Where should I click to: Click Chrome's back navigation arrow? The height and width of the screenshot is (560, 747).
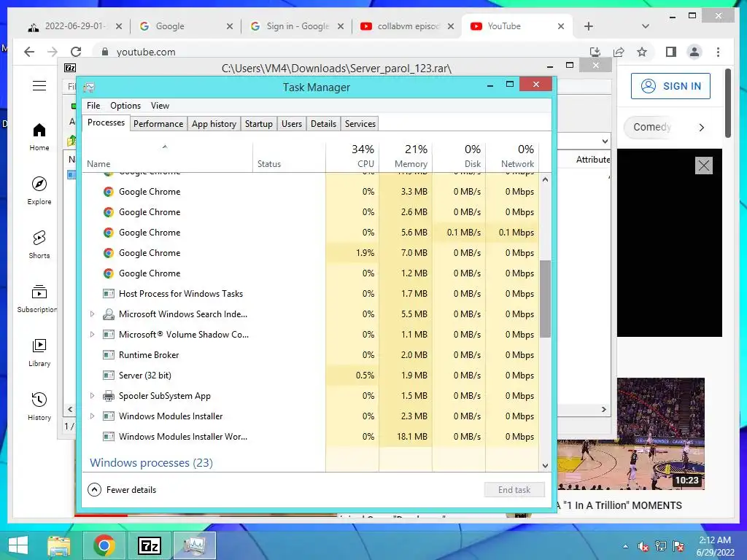(29, 52)
